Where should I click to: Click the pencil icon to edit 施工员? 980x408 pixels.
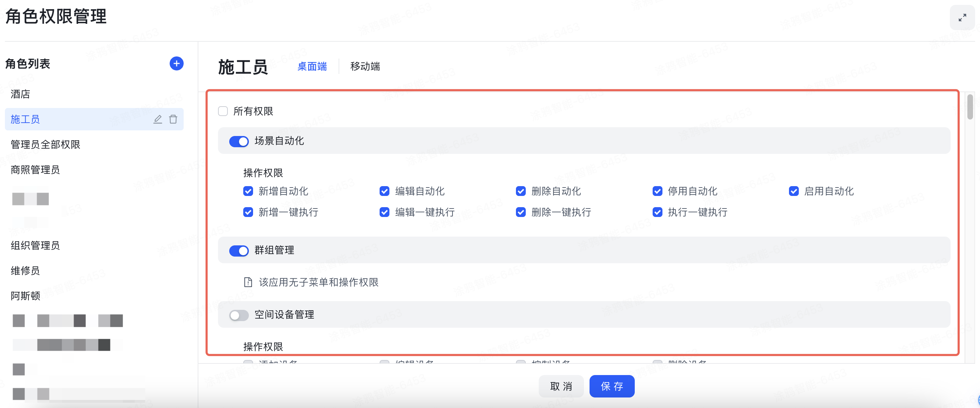pyautogui.click(x=157, y=119)
